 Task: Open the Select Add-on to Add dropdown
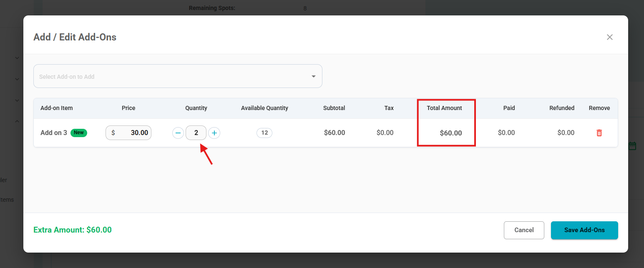[178, 76]
